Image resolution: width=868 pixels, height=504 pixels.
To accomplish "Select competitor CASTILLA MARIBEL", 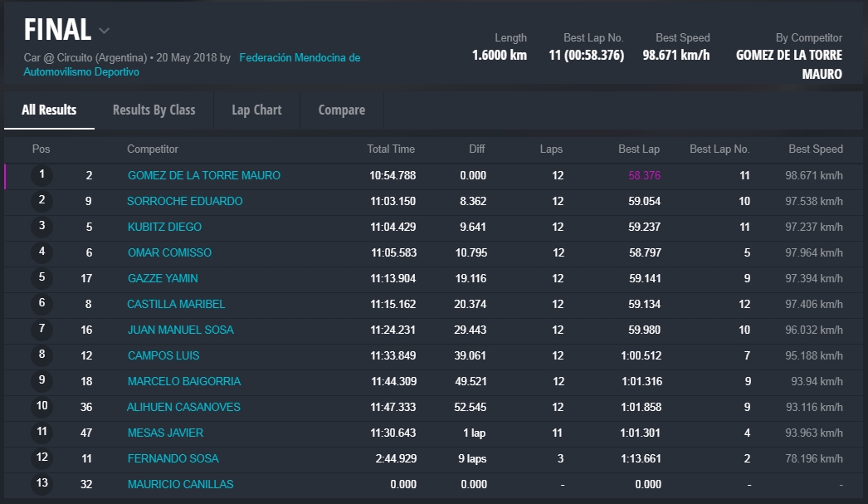I will [176, 305].
